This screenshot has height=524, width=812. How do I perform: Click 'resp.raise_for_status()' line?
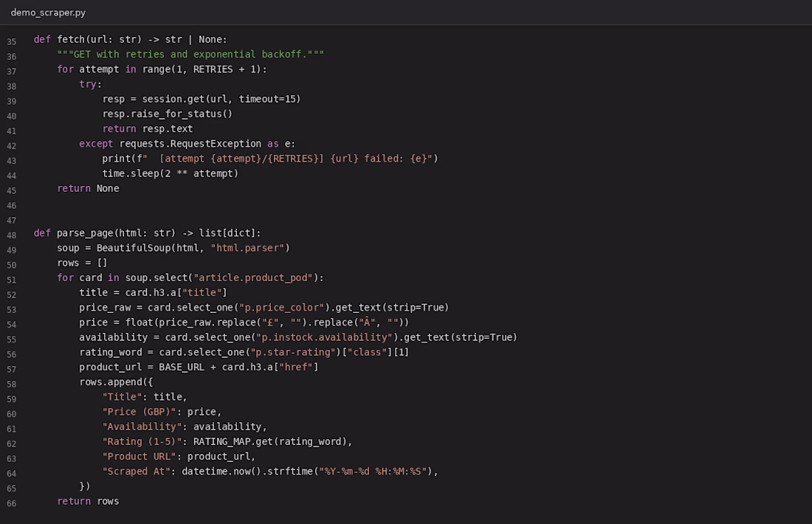click(168, 114)
